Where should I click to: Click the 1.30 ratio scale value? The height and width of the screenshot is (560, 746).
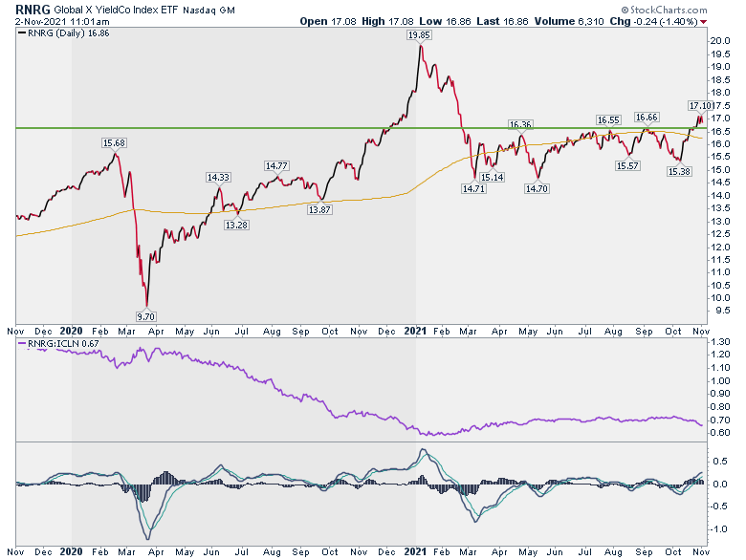[x=720, y=342]
